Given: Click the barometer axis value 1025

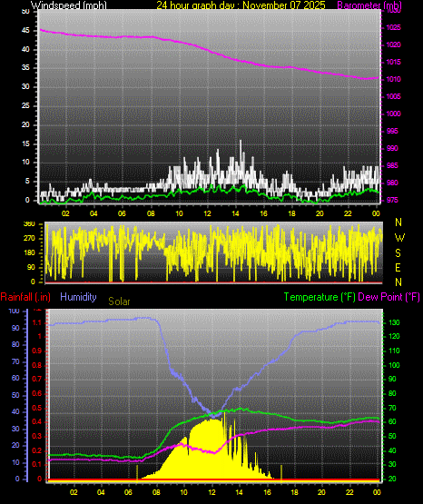Looking at the screenshot, I should (x=393, y=27).
